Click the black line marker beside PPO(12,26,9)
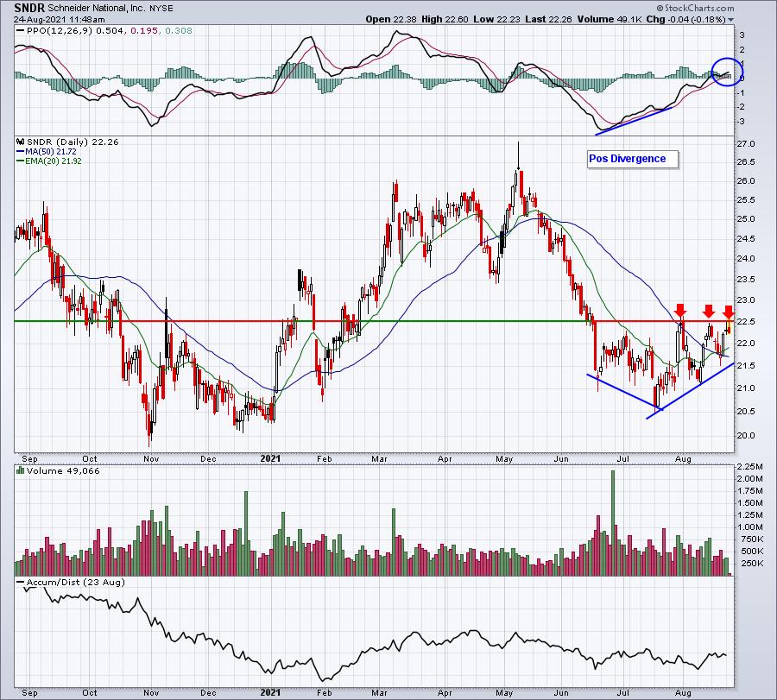The width and height of the screenshot is (777, 700). click(x=21, y=31)
